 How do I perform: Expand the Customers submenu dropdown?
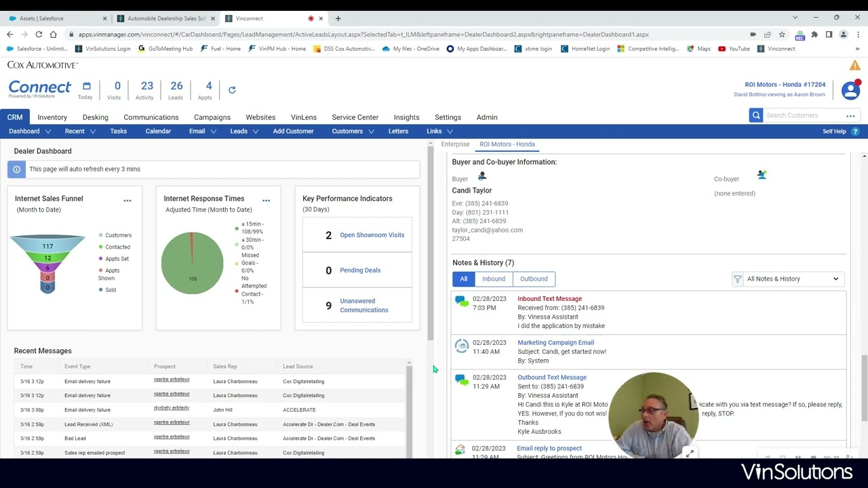pos(372,131)
